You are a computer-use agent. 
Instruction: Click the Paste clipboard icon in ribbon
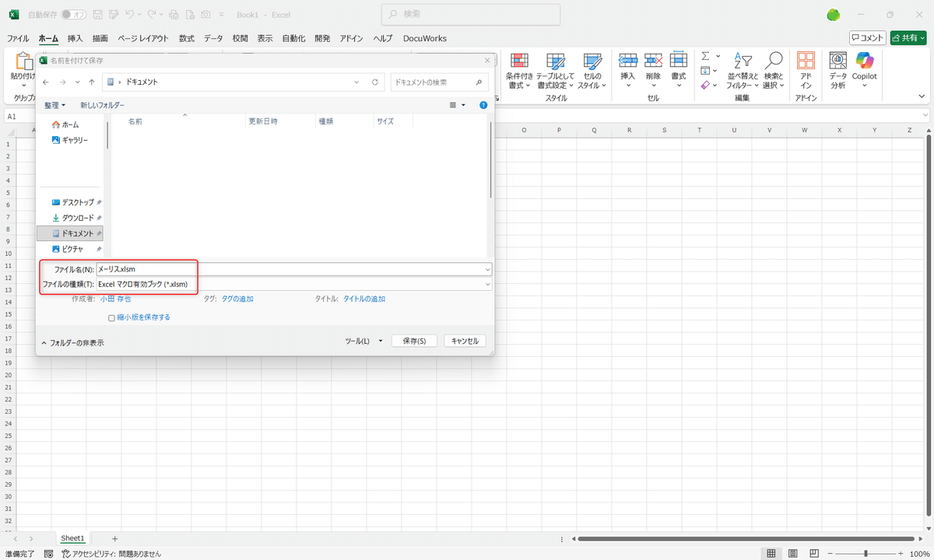(x=23, y=61)
